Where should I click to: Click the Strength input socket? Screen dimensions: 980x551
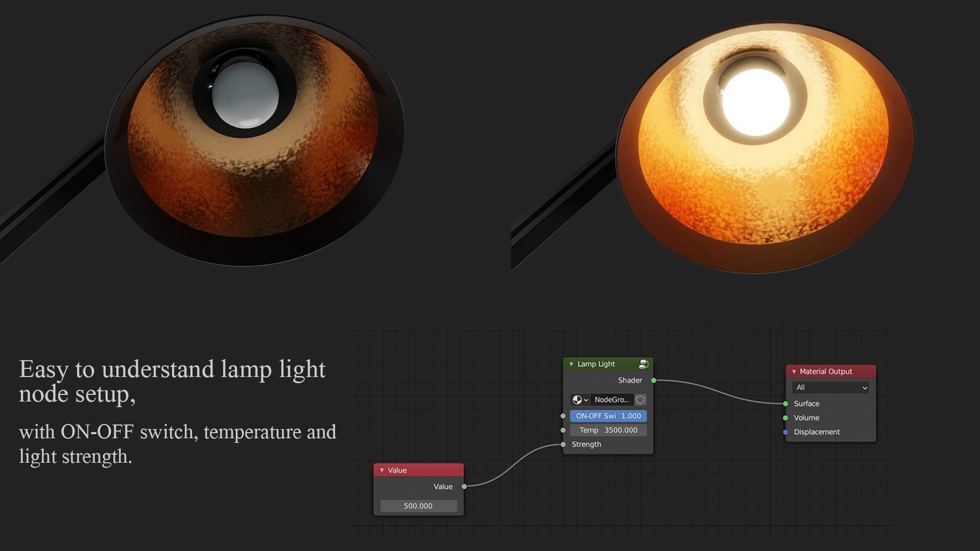tap(563, 444)
